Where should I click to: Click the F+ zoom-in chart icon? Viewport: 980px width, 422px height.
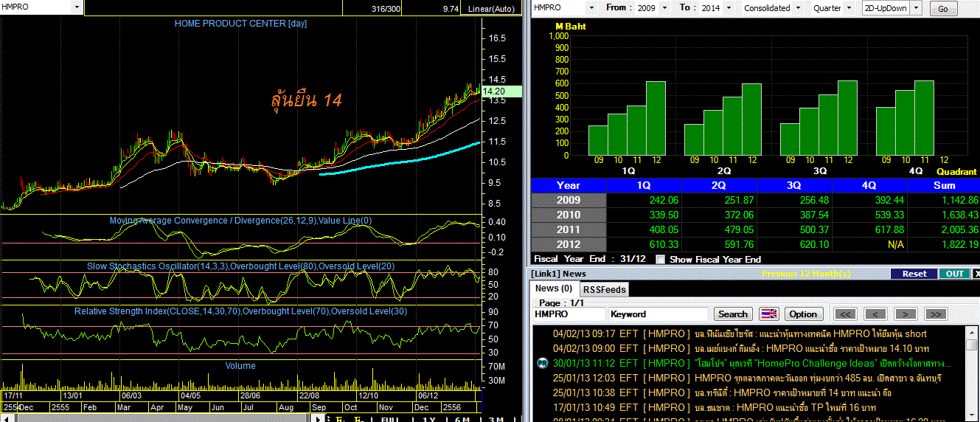[340, 418]
